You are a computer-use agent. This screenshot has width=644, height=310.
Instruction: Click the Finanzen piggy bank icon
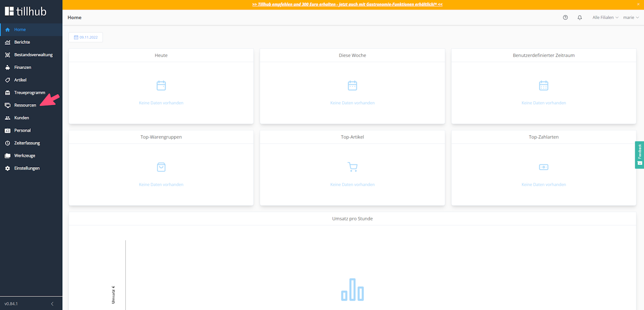(8, 67)
